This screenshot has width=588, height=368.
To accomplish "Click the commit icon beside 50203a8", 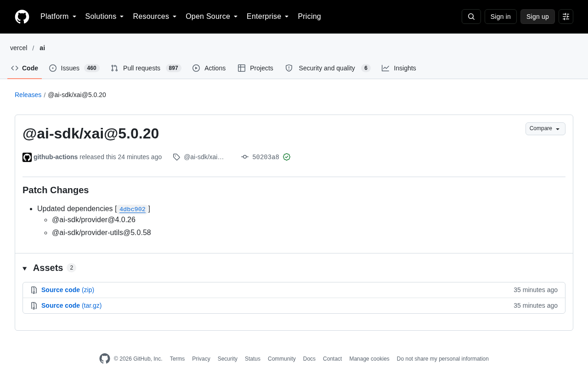I will click(245, 157).
